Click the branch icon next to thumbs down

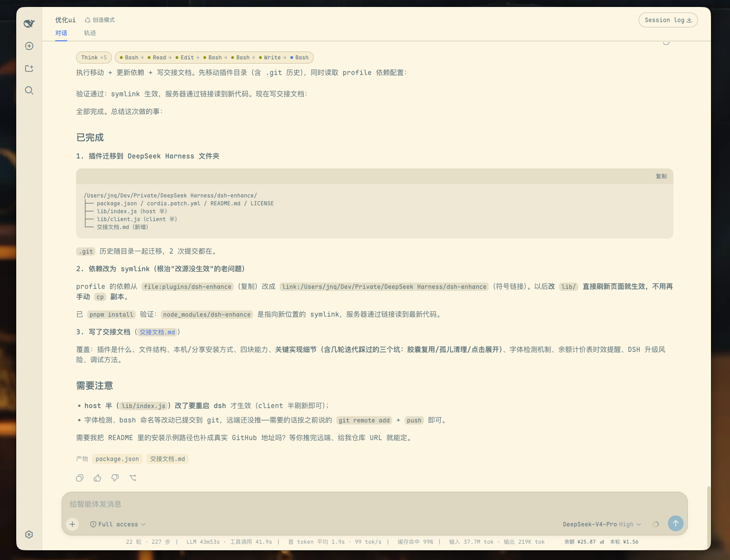[x=133, y=478]
